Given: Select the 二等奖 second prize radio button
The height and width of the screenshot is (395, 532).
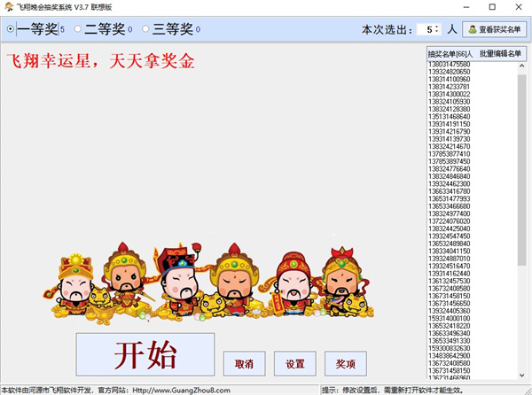Looking at the screenshot, I should coord(77,29).
